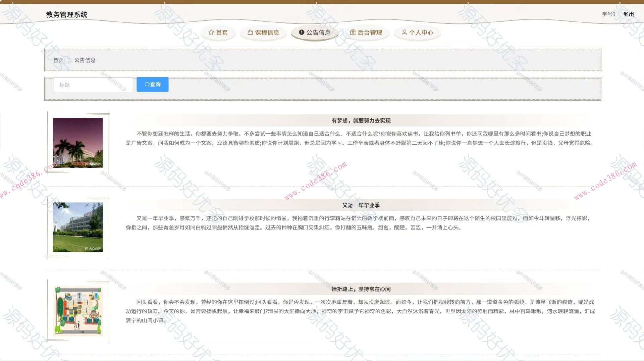Click the breadcrumb separator icon after 首页
644x361 pixels.
(x=69, y=60)
